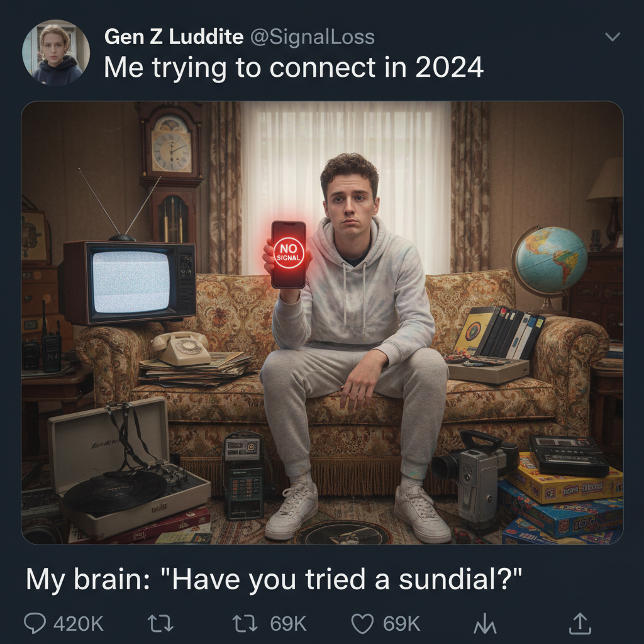Click the globe in the photo

(550, 260)
